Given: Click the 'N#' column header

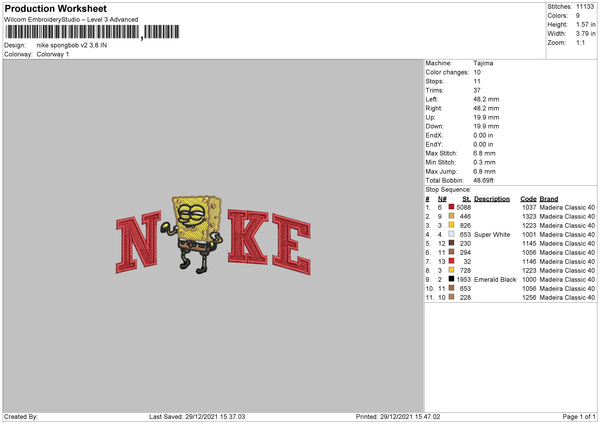Looking at the screenshot, I should pos(442,199).
